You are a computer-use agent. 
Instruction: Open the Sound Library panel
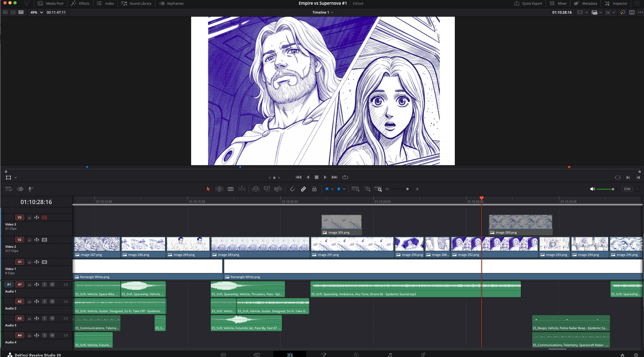pos(136,3)
